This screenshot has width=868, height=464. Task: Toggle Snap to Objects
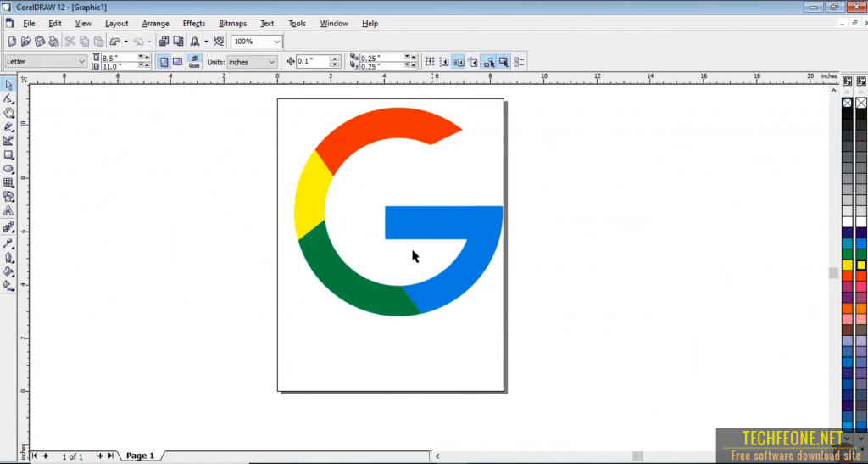459,62
